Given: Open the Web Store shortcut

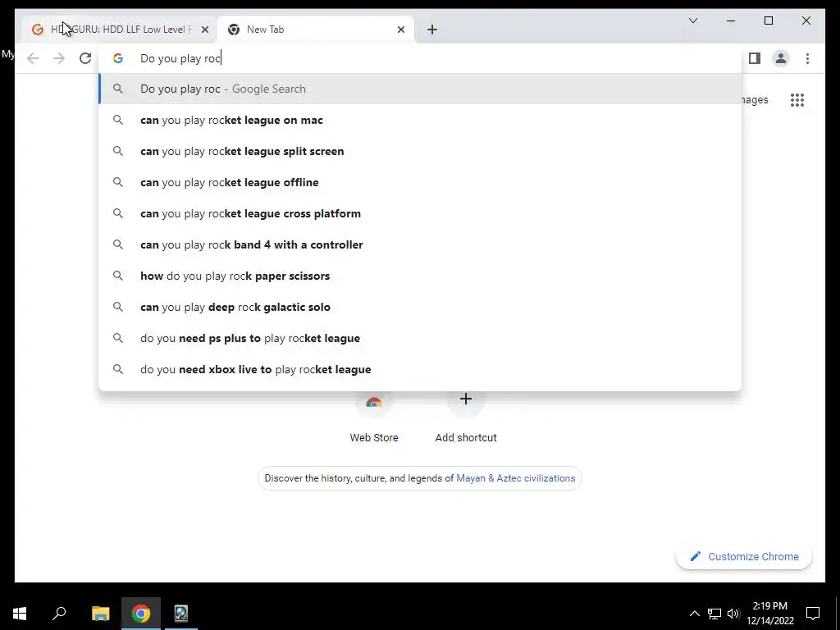Looking at the screenshot, I should 374,419.
